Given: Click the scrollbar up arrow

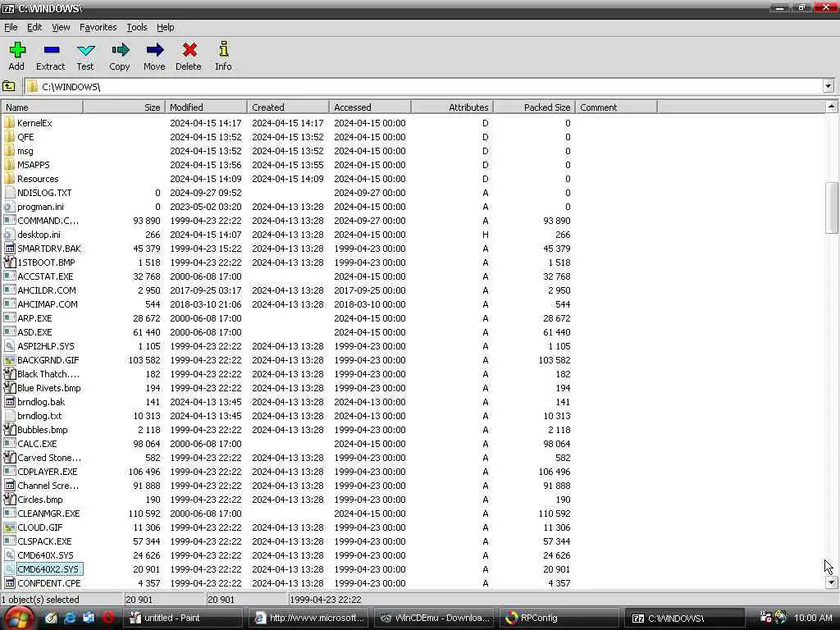Looking at the screenshot, I should coord(832,107).
